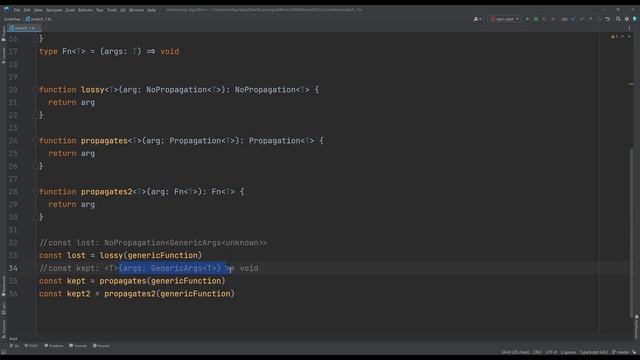
Task: Click the 2 spaces indent setting
Action: 568,352
